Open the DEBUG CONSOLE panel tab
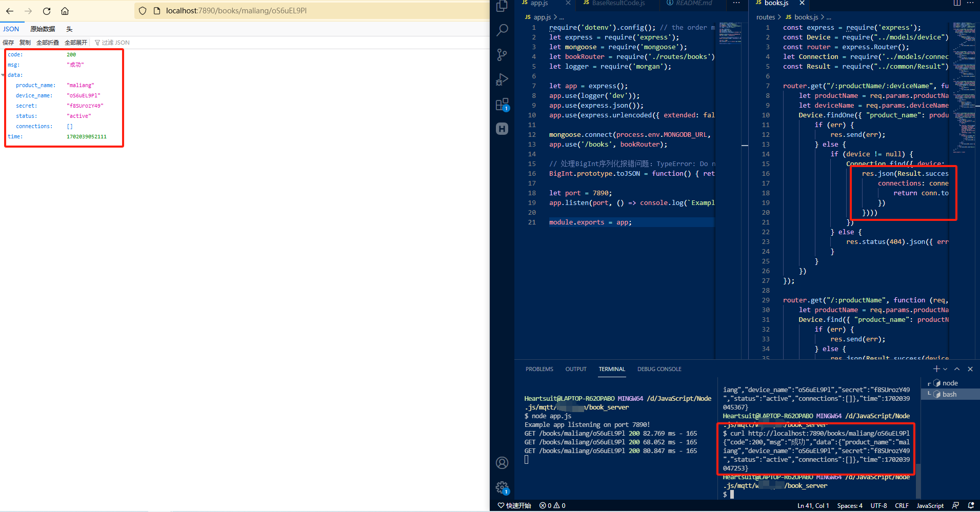Viewport: 980px width, 512px height. [x=659, y=369]
